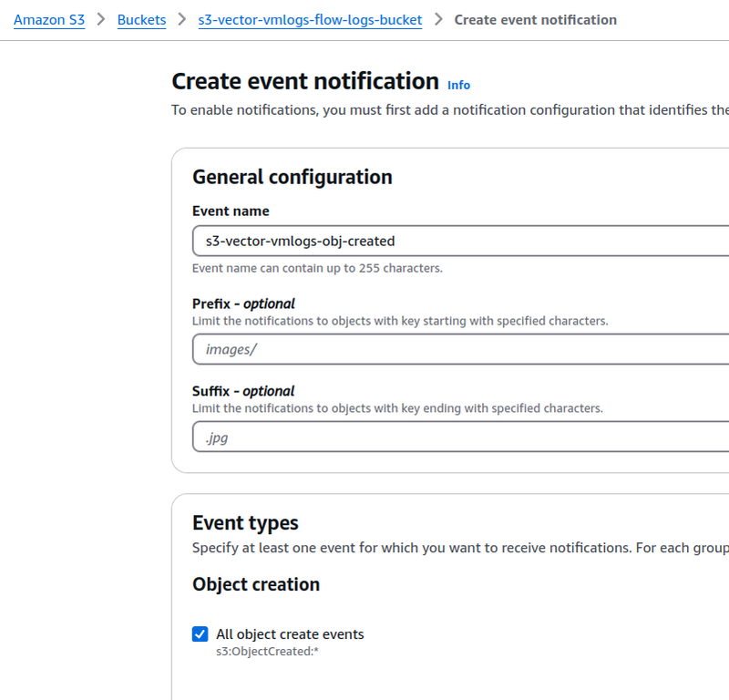
Task: Toggle the All object create events checkbox
Action: tap(200, 634)
